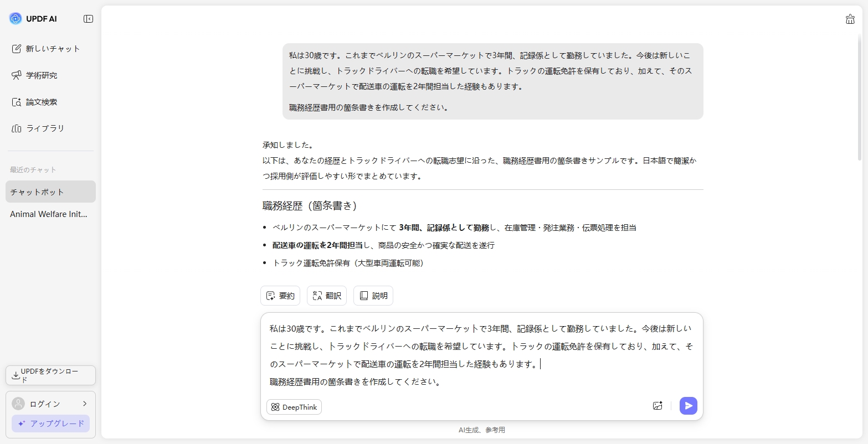Collapse the sidebar with the panel icon
Image resolution: width=868 pixels, height=444 pixels.
pos(88,18)
